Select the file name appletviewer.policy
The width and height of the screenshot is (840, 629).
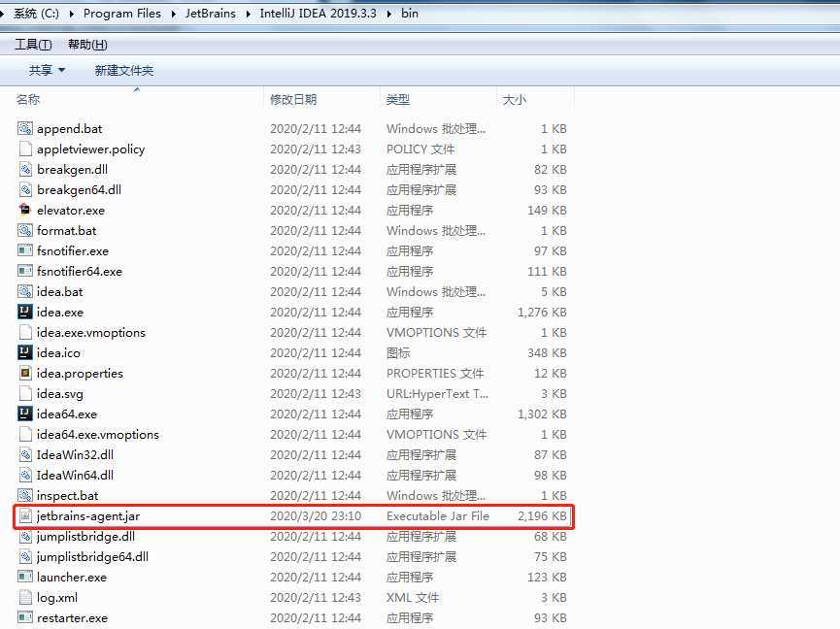[90, 149]
